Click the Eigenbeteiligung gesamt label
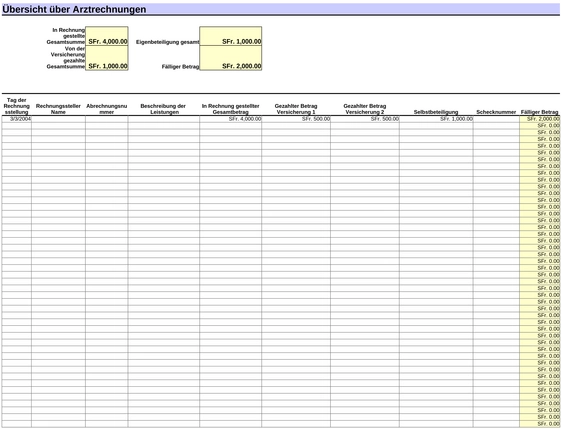Screen dimensions: 562x429 pyautogui.click(x=167, y=42)
